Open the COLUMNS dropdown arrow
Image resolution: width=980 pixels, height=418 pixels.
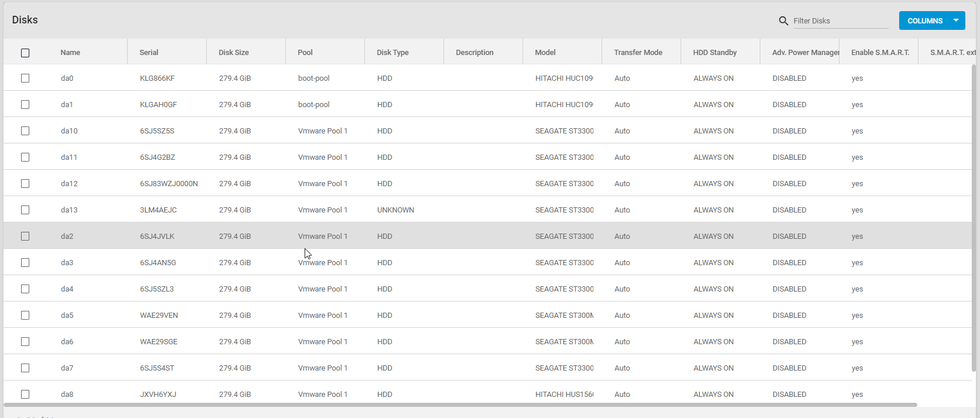click(956, 20)
